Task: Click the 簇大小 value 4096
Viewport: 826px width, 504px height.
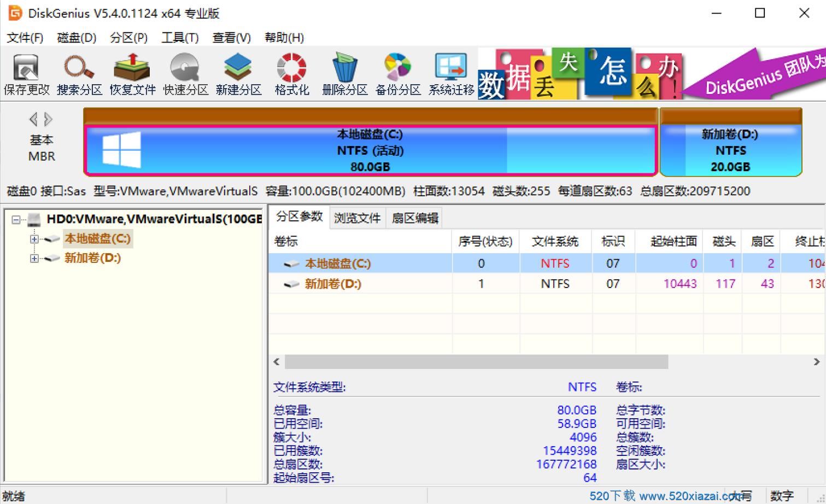Action: [x=583, y=437]
